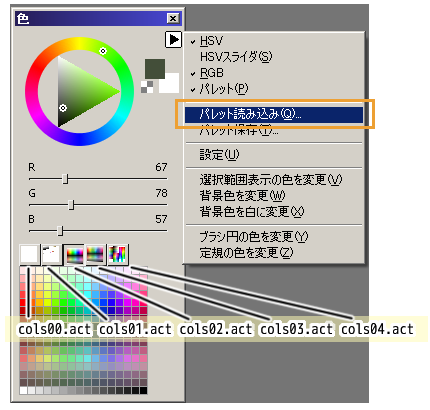Choose 背景色を白に変更(X)
Screen dimensions: 430x410
274,212
